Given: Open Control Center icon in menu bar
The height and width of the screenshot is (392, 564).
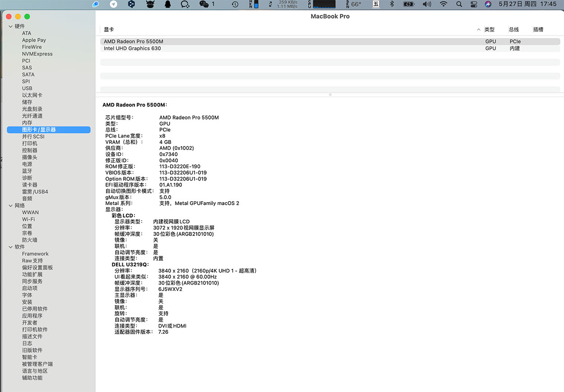Looking at the screenshot, I should point(473,4).
